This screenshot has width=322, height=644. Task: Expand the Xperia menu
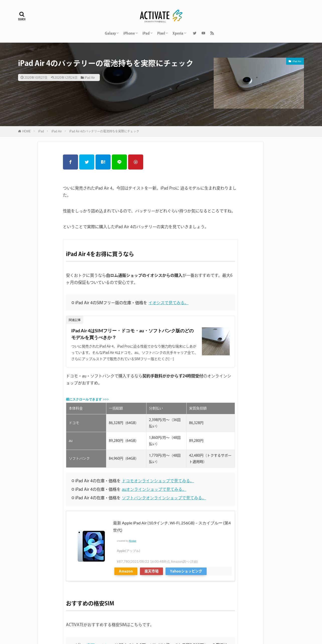tap(179, 33)
